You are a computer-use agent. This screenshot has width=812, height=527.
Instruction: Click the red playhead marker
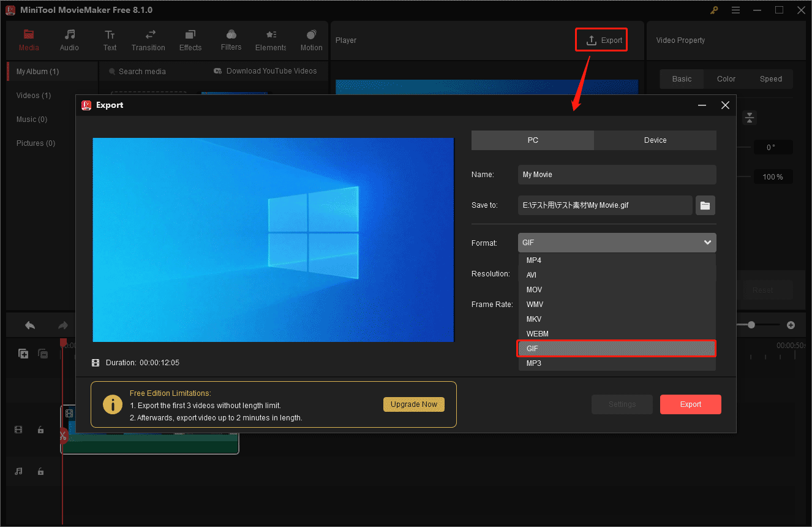click(x=62, y=343)
